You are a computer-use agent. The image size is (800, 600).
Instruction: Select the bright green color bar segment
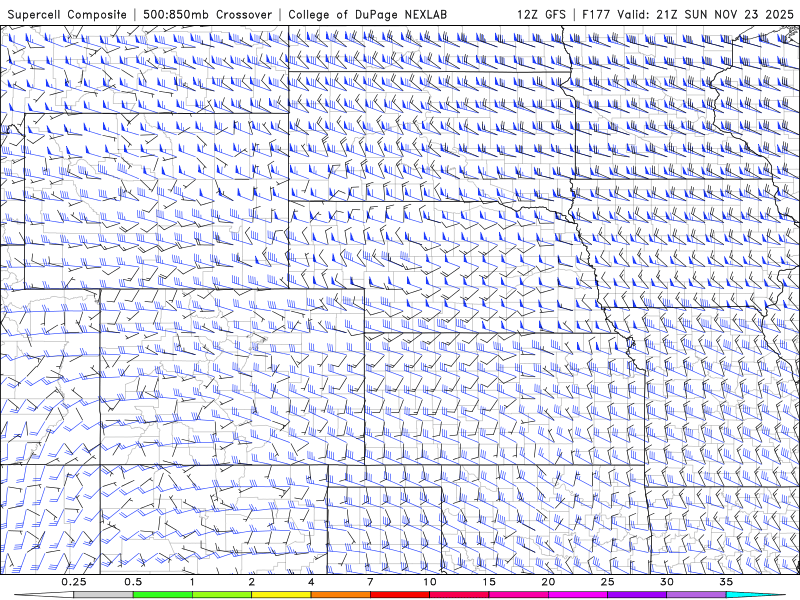point(163,595)
